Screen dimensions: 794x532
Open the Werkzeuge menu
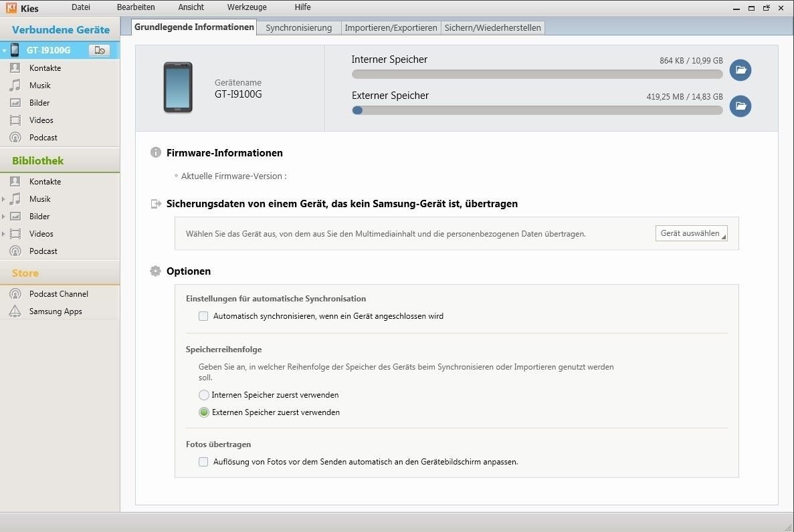click(247, 7)
